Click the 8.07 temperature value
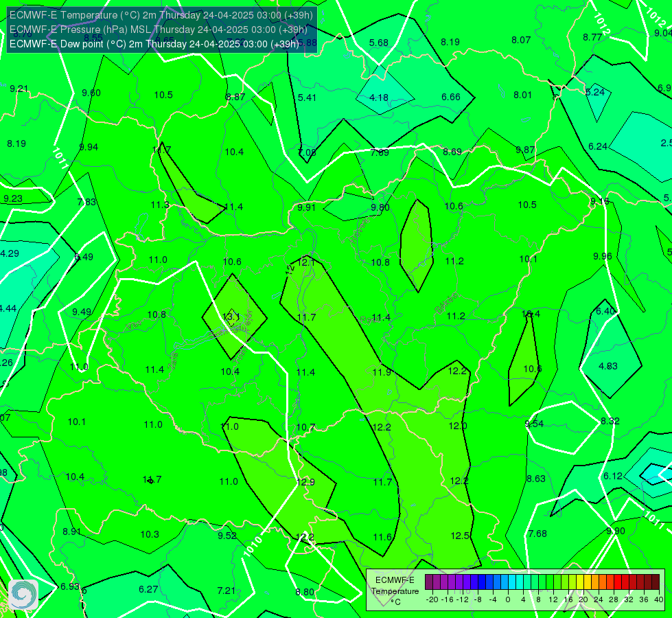Screen dimensions: 672x618 click(521, 41)
